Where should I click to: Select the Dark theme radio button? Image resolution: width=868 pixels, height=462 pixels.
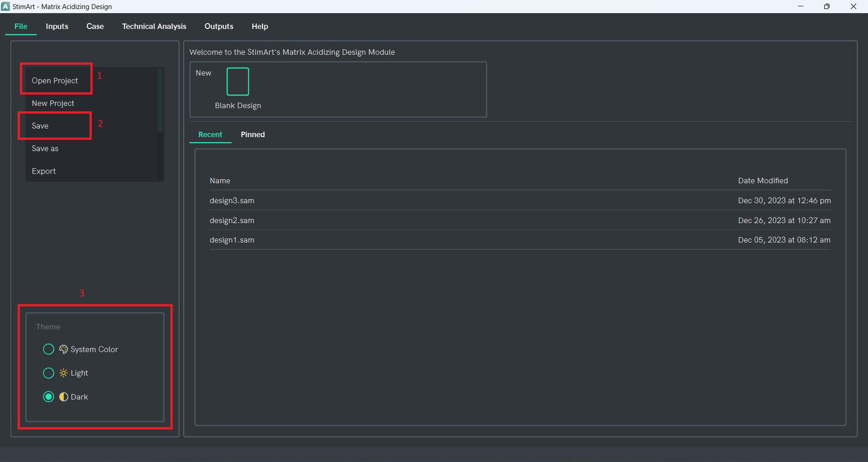(48, 397)
